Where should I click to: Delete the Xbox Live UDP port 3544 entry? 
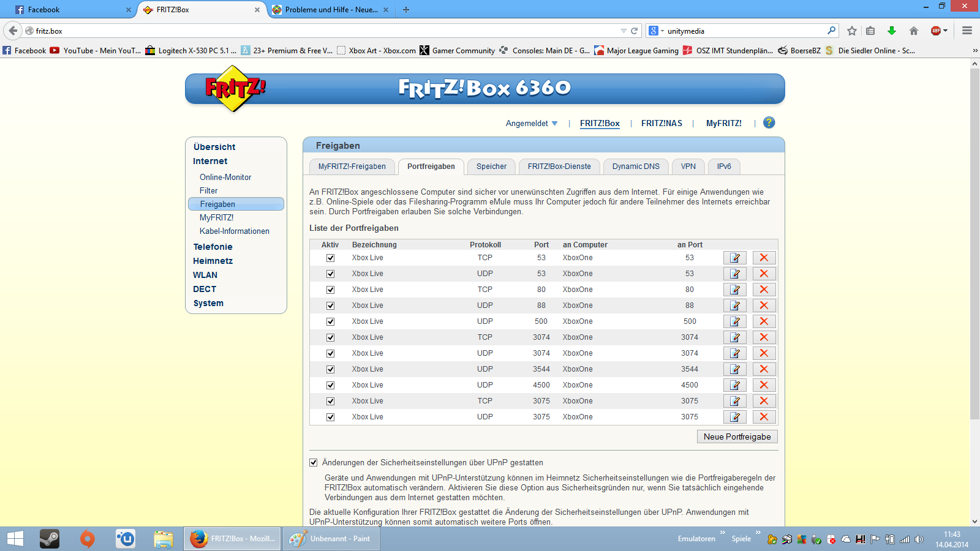pyautogui.click(x=764, y=369)
